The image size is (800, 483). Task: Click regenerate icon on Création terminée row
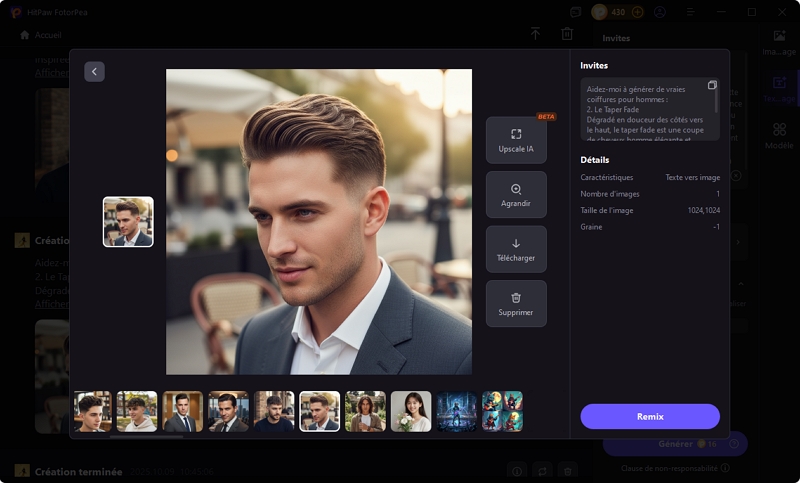tap(542, 471)
